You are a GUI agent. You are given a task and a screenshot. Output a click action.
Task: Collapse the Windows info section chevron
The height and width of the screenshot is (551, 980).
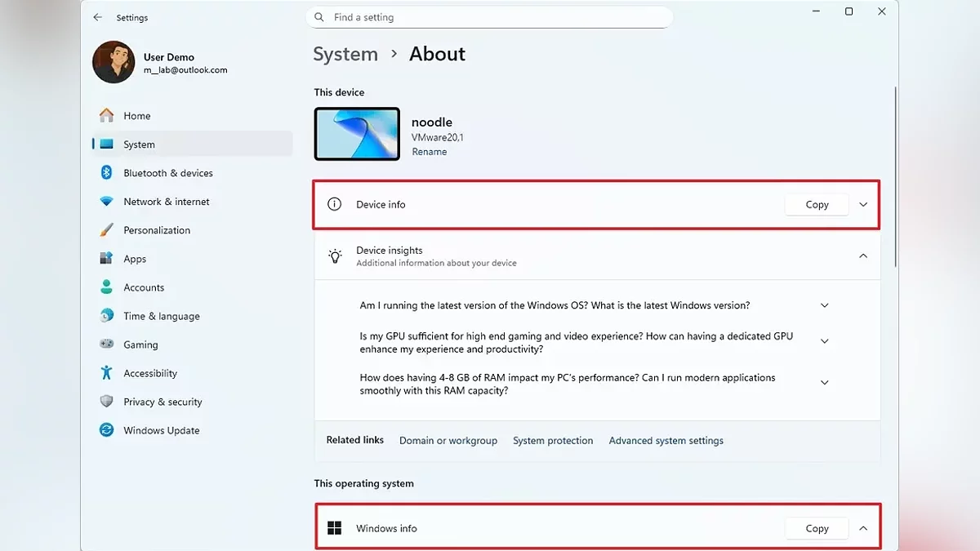(x=863, y=529)
